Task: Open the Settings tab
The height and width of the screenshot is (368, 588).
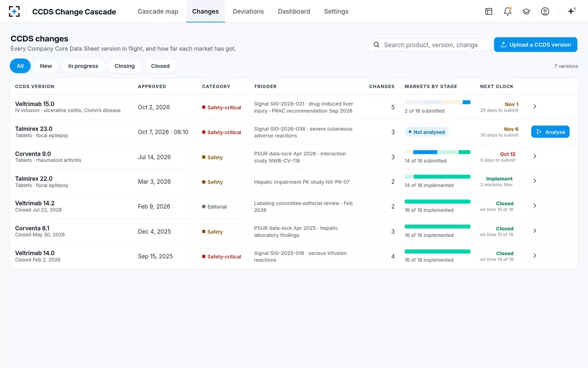Action: [x=336, y=11]
